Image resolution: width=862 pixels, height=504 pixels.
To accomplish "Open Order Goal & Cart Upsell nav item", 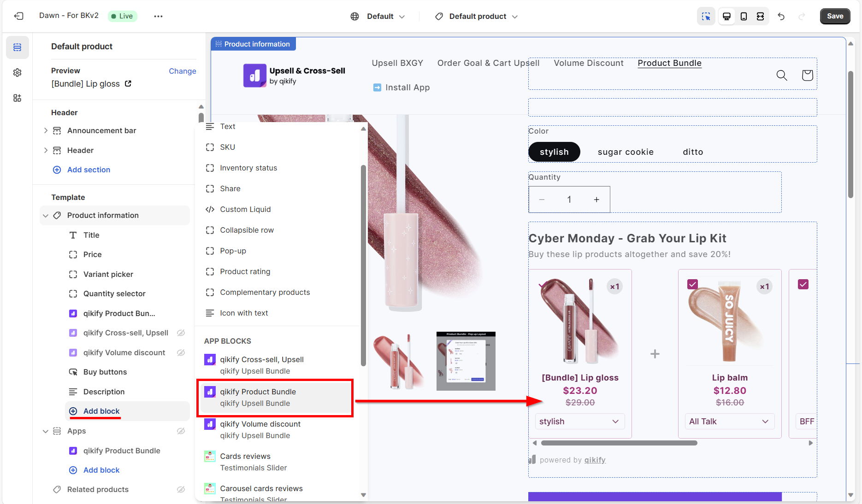I will 488,63.
